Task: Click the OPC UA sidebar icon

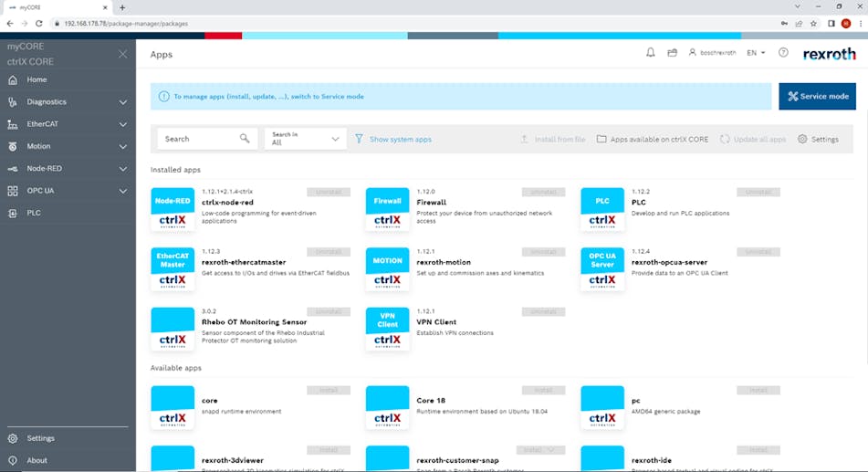Action: pos(13,191)
